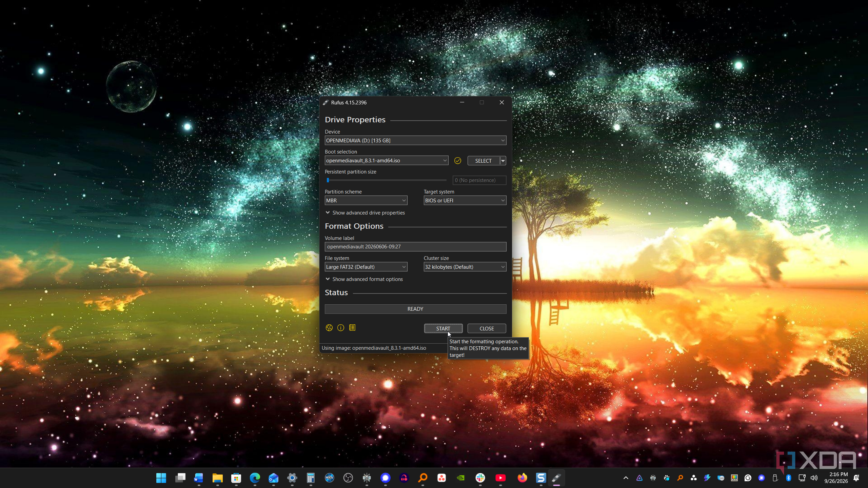Open the network tray icon
Image resolution: width=868 pixels, height=488 pixels.
tap(802, 478)
